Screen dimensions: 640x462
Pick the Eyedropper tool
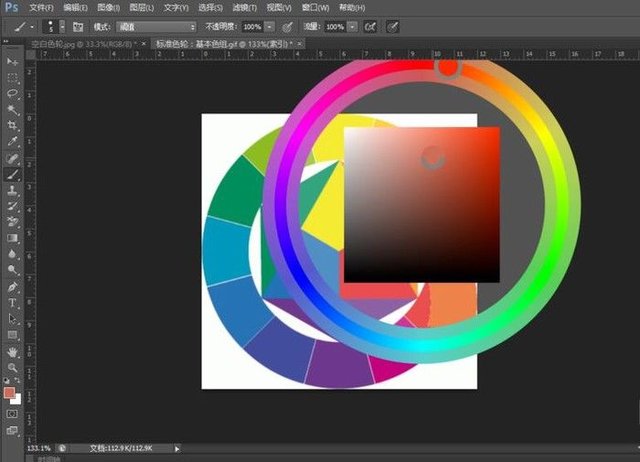click(12, 141)
